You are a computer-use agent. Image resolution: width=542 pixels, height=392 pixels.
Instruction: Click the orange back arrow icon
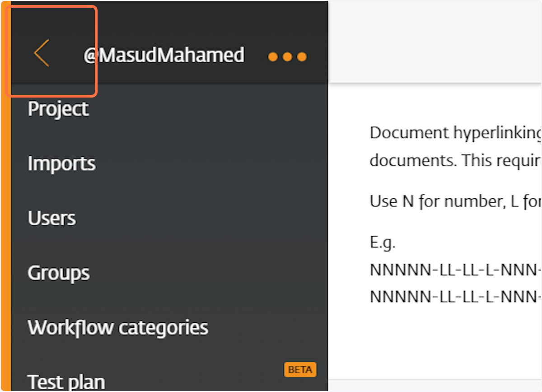coord(42,53)
